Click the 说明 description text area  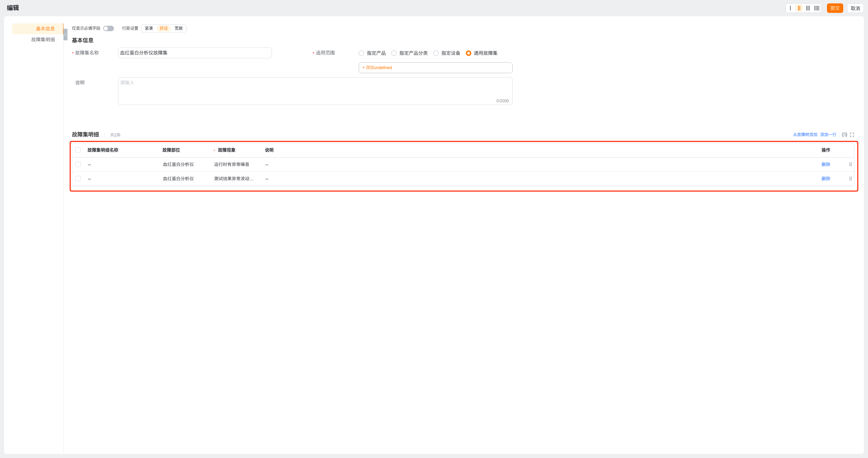315,91
